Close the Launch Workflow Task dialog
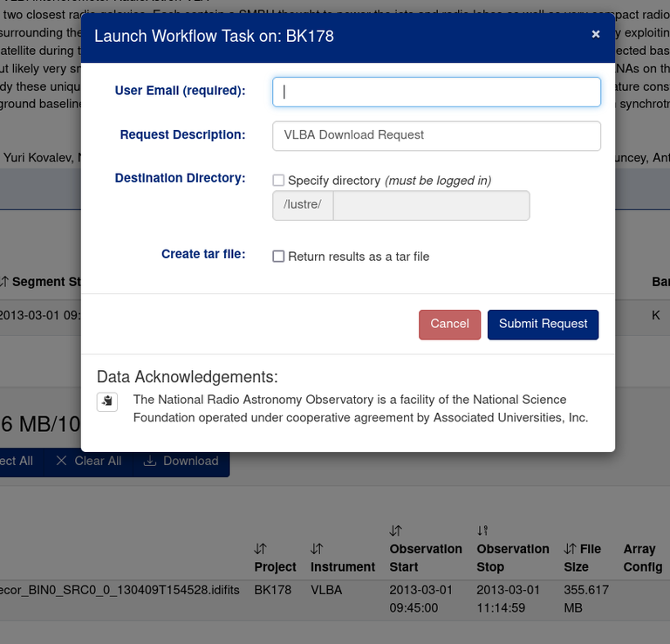670x644 pixels. (x=596, y=34)
